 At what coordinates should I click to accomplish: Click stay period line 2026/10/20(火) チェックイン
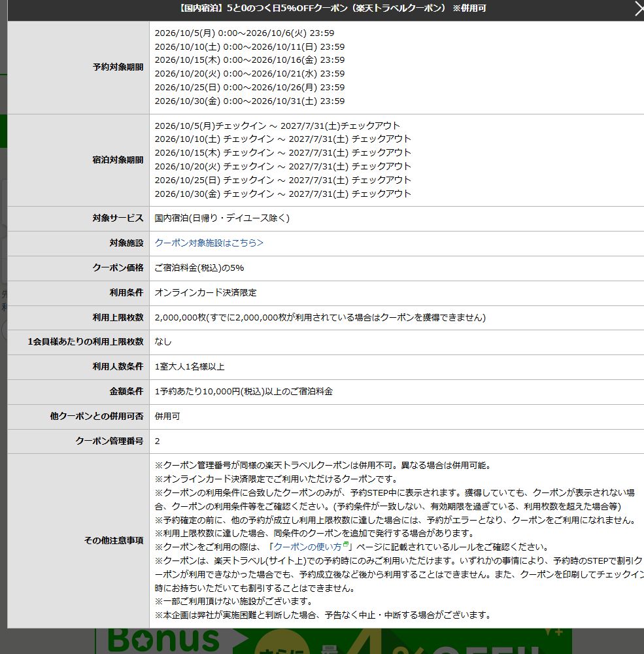click(283, 166)
